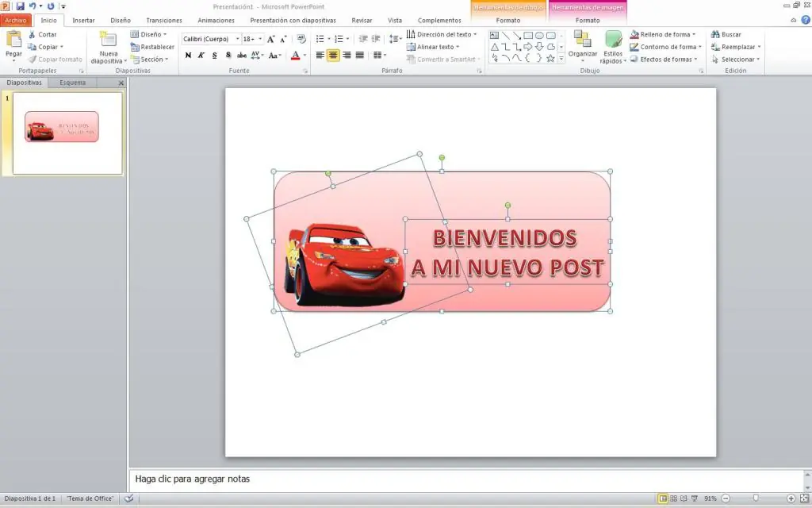This screenshot has height=508, width=812.
Task: Click Restablecer slide button
Action: tap(152, 47)
